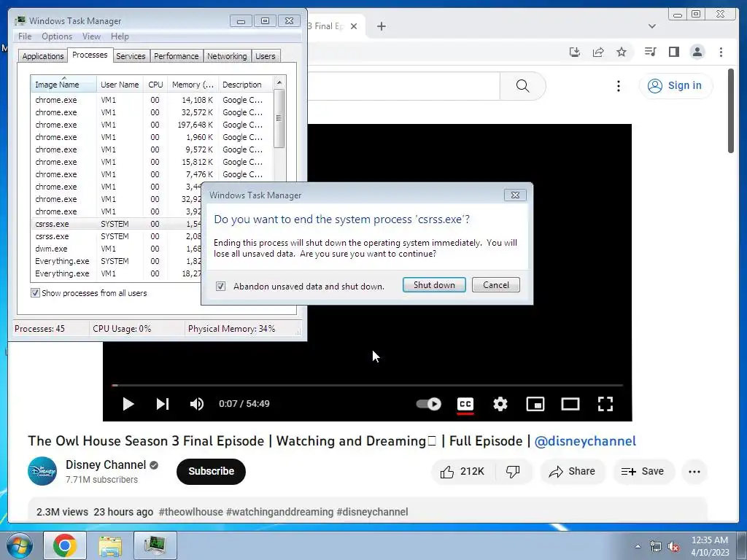Sort processes by CPU column
Viewport: 747px width, 560px height.
[155, 85]
